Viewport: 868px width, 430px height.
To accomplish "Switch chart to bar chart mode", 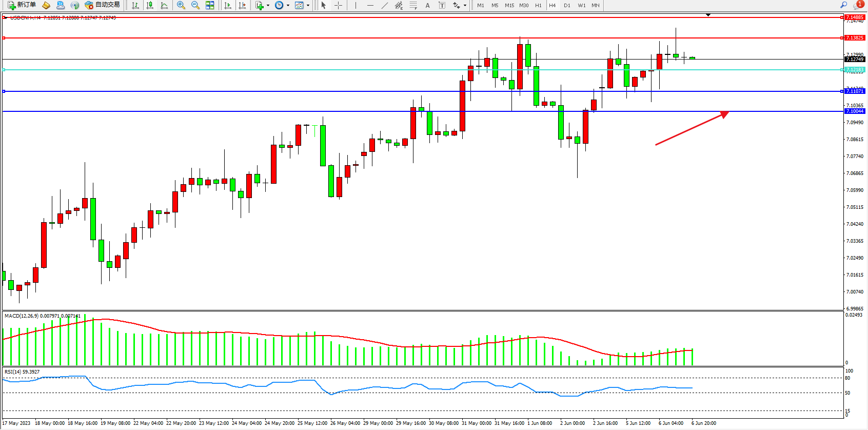I will pos(135,5).
